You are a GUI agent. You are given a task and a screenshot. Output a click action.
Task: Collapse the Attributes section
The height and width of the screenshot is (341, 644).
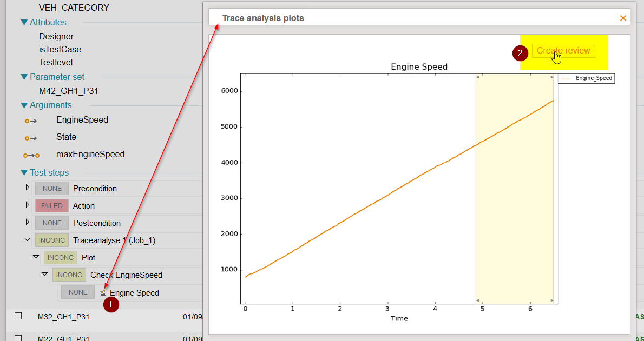(x=24, y=23)
